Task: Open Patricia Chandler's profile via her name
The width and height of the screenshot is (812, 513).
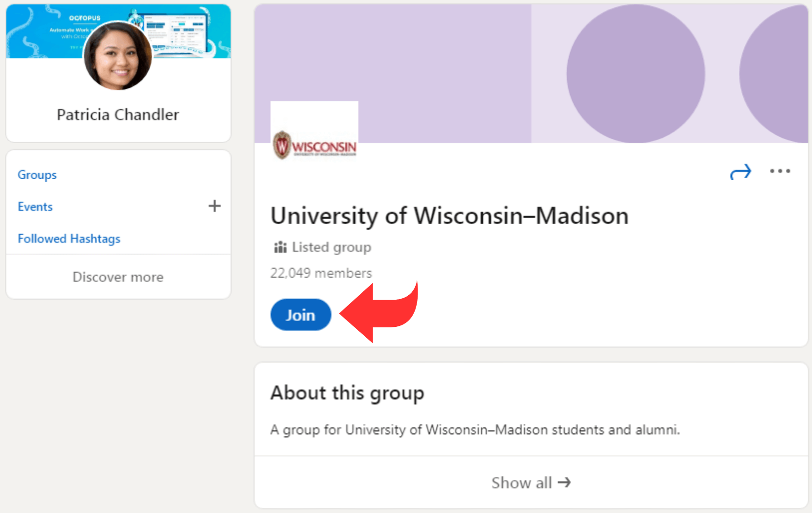Action: click(x=117, y=114)
